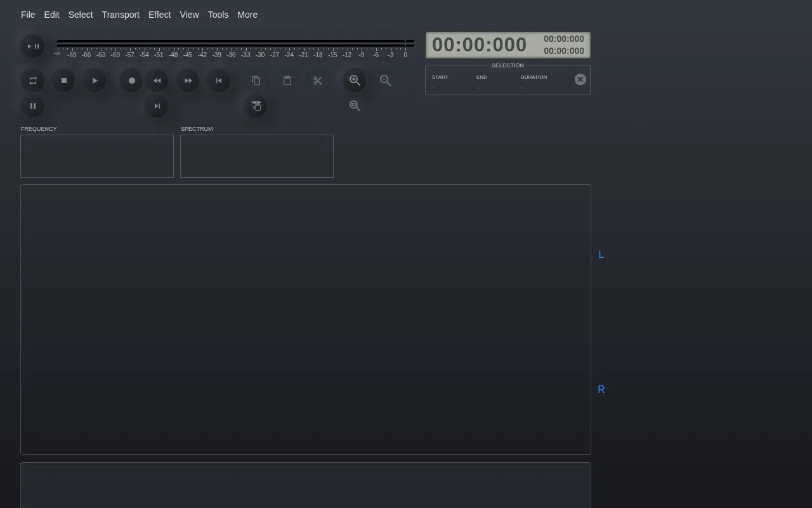The height and width of the screenshot is (508, 812).
Task: Zoom out of the waveform
Action: click(386, 81)
